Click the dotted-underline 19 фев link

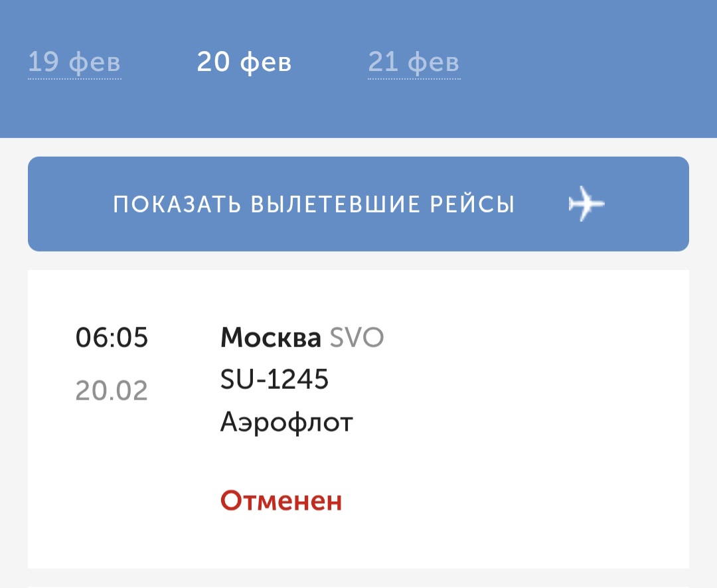tap(74, 62)
